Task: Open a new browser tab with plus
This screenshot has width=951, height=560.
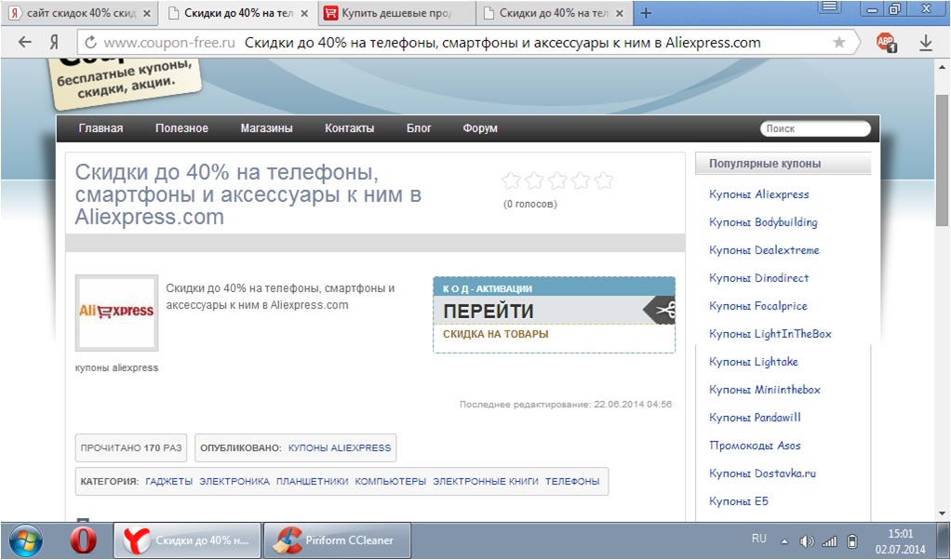Action: click(x=646, y=13)
